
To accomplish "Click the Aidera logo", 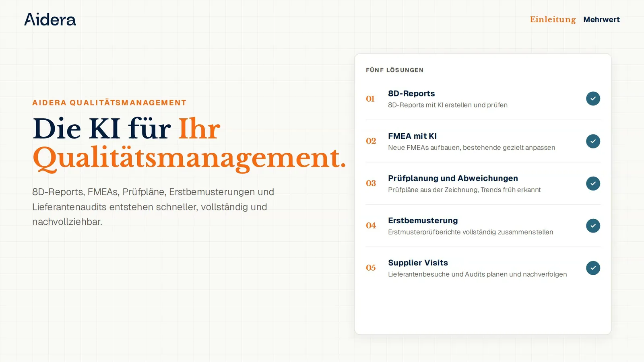I will tap(50, 19).
